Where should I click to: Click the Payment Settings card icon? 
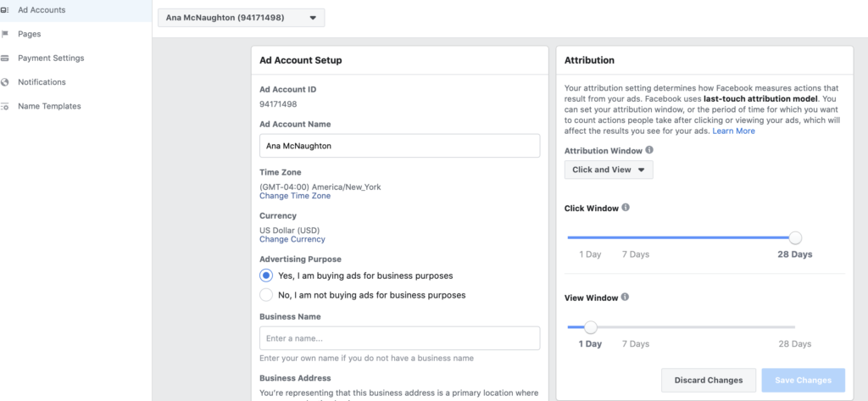(x=4, y=58)
